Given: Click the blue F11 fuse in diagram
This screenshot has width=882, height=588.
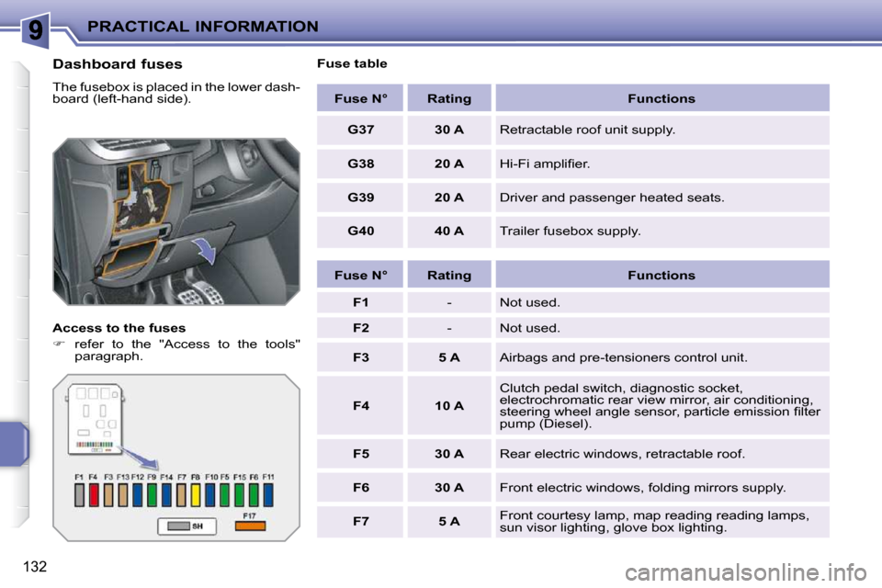Looking at the screenshot, I should 268,495.
